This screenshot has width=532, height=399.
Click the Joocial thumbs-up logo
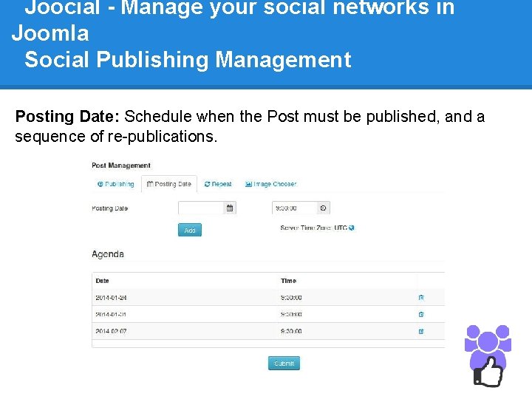pyautogui.click(x=488, y=356)
